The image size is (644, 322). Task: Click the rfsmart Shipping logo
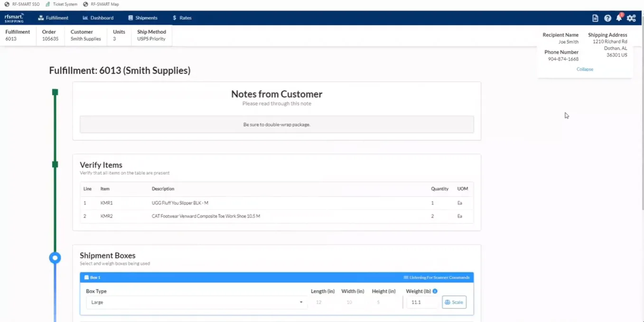14,18
